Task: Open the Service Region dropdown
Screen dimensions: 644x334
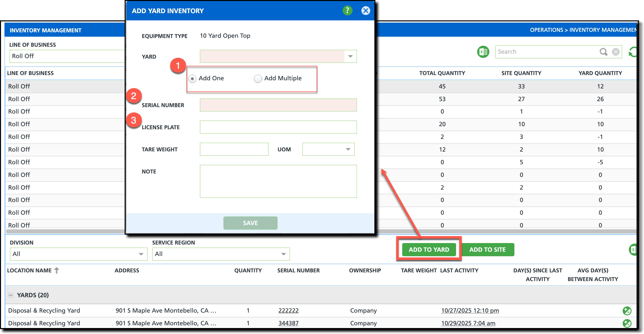Action: click(x=283, y=254)
